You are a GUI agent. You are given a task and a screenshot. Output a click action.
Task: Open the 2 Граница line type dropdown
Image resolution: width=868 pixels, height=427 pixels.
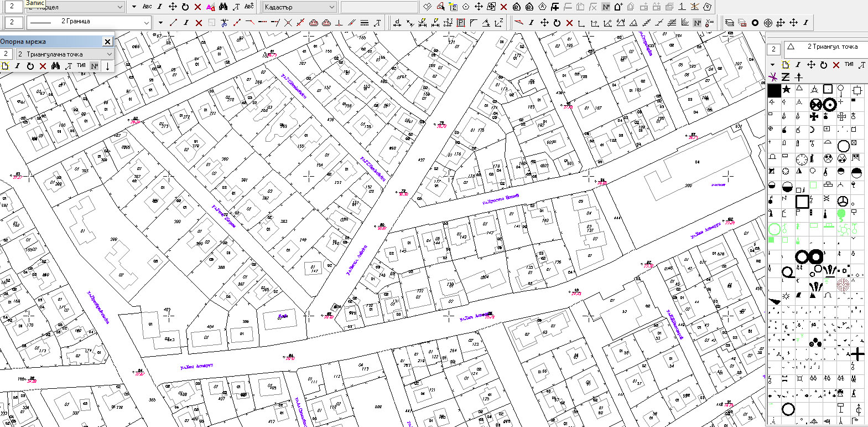(x=147, y=23)
